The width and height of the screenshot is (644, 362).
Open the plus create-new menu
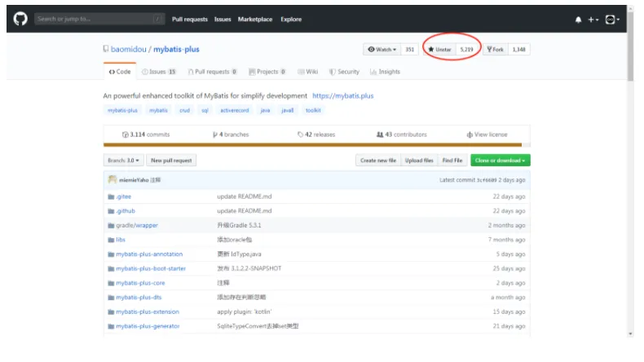click(x=593, y=20)
